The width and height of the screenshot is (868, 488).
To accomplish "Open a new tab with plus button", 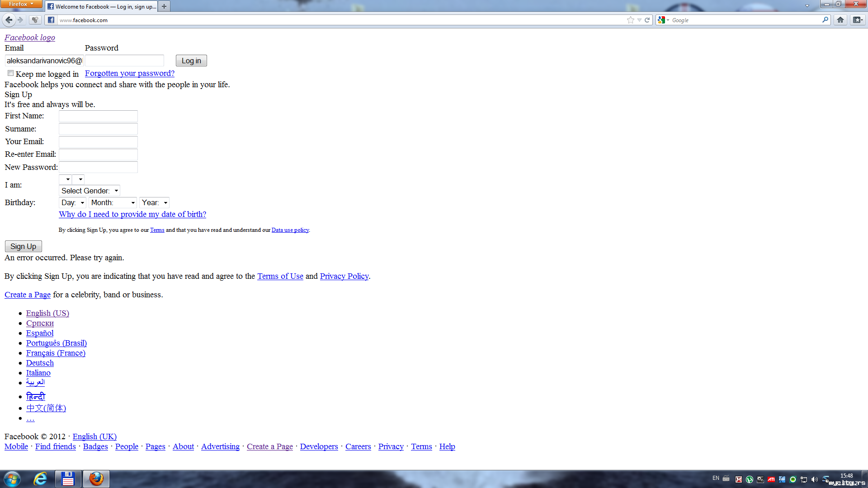I will pos(164,6).
